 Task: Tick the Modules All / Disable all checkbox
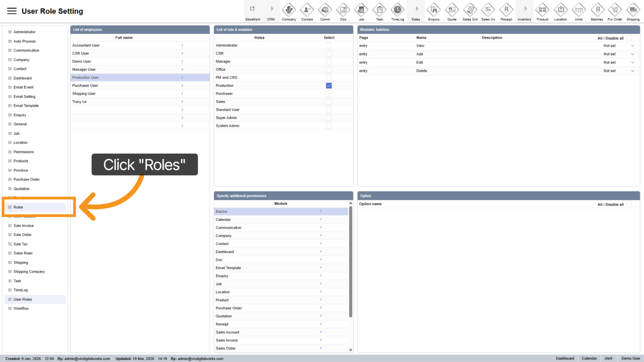629,38
